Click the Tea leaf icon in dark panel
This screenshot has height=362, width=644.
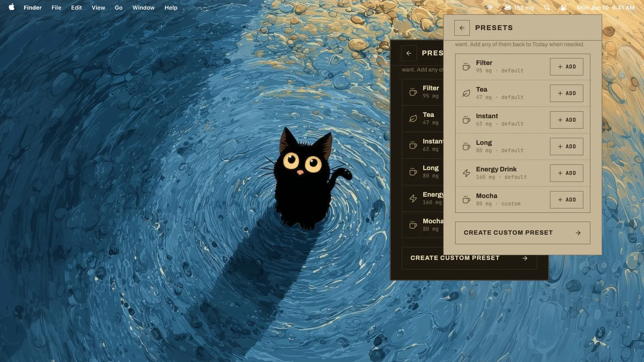coord(413,119)
